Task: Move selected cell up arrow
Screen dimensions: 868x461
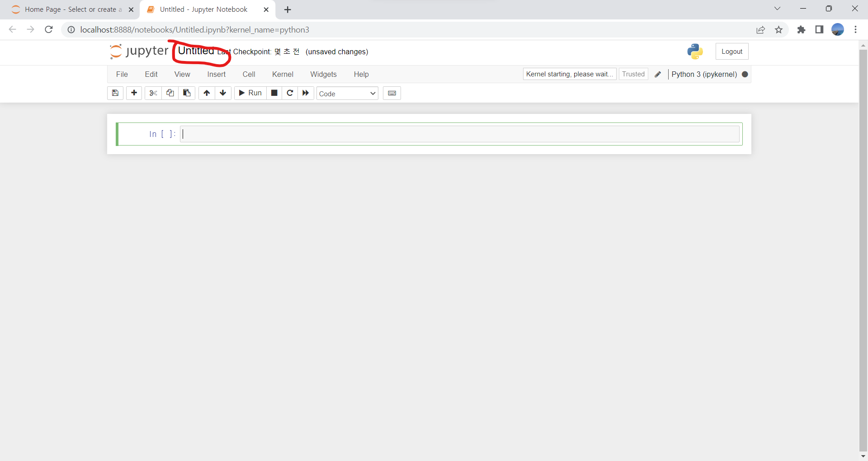Action: click(x=207, y=93)
